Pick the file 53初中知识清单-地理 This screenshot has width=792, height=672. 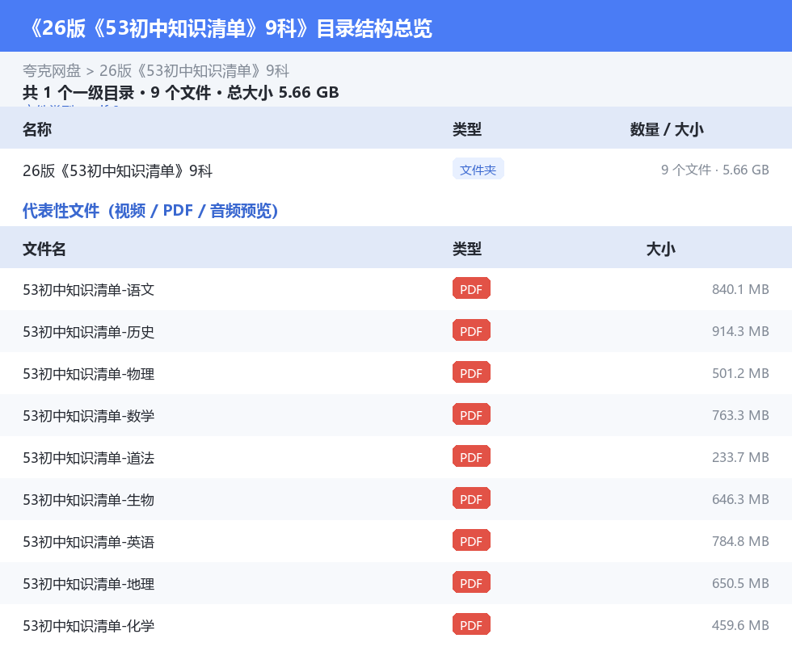tap(88, 583)
